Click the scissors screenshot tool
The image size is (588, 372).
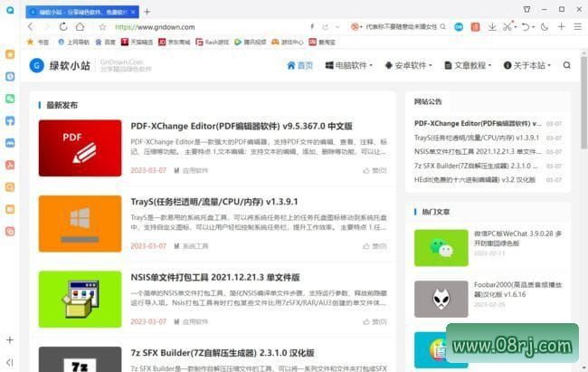click(x=507, y=26)
